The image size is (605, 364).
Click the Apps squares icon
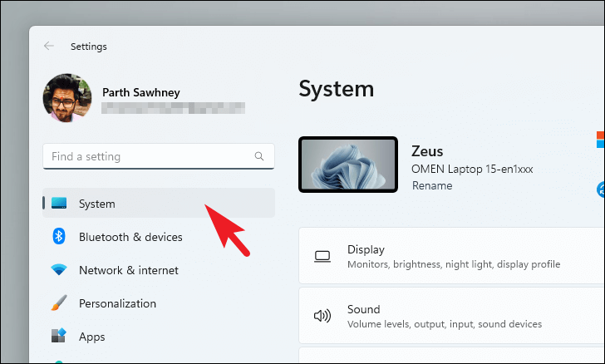[59, 336]
